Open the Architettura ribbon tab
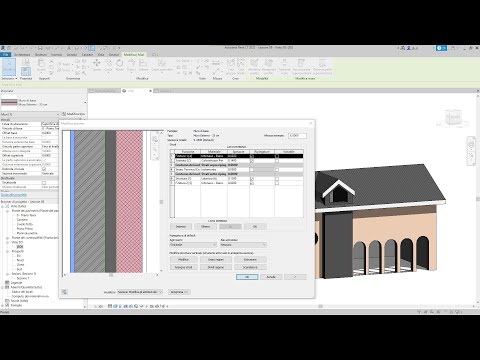 [x=22, y=54]
